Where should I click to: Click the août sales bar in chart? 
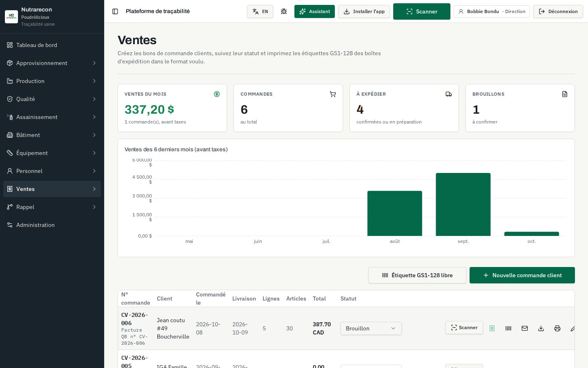394,213
